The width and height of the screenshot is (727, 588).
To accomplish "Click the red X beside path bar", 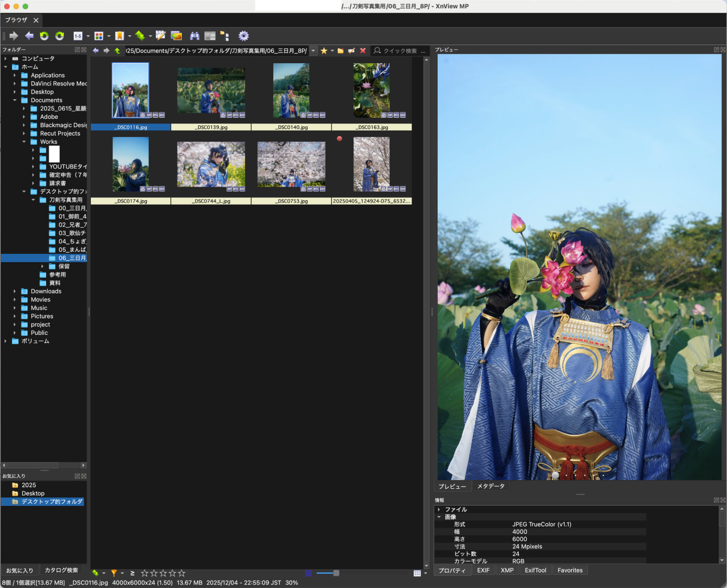I will pos(363,51).
